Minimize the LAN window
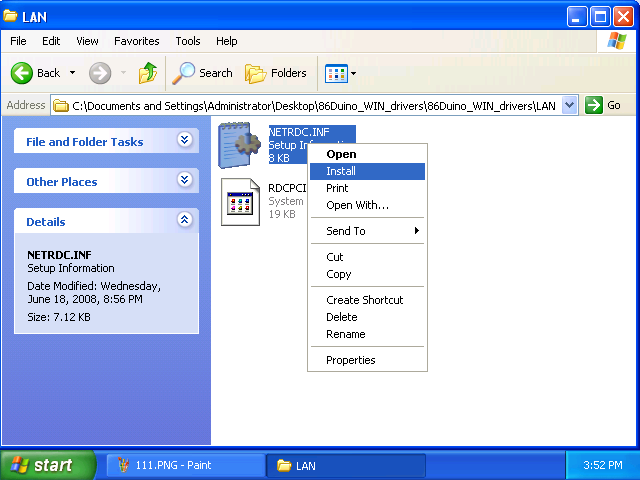Viewport: 640px width, 480px height. pyautogui.click(x=577, y=17)
